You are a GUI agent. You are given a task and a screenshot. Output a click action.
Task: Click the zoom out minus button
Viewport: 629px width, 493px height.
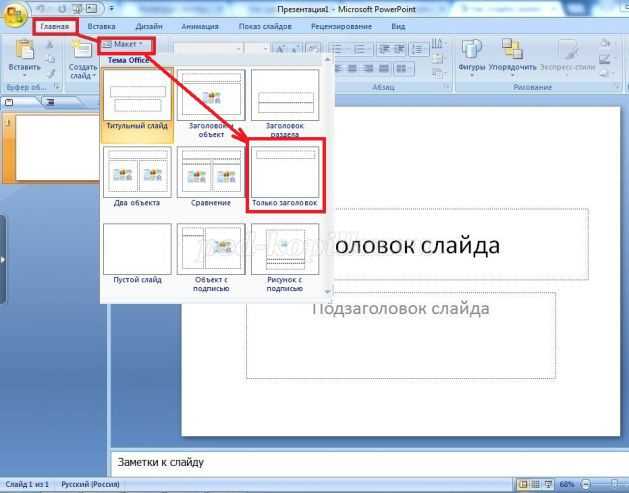coord(586,485)
